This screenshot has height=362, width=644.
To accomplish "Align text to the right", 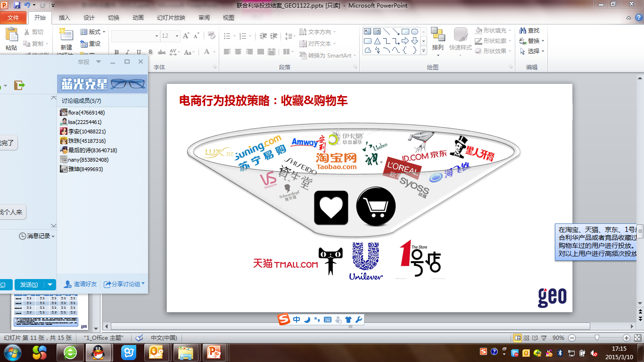I will 249,52.
